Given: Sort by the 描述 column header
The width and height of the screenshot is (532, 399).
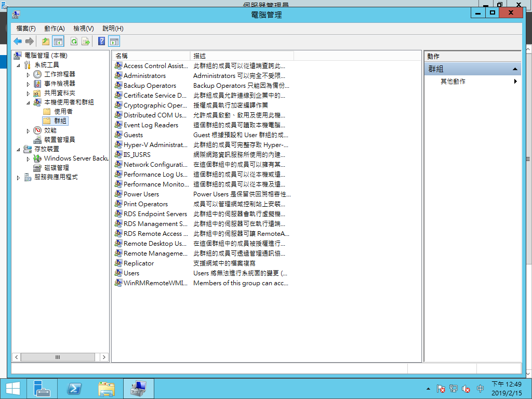Looking at the screenshot, I should (x=242, y=56).
